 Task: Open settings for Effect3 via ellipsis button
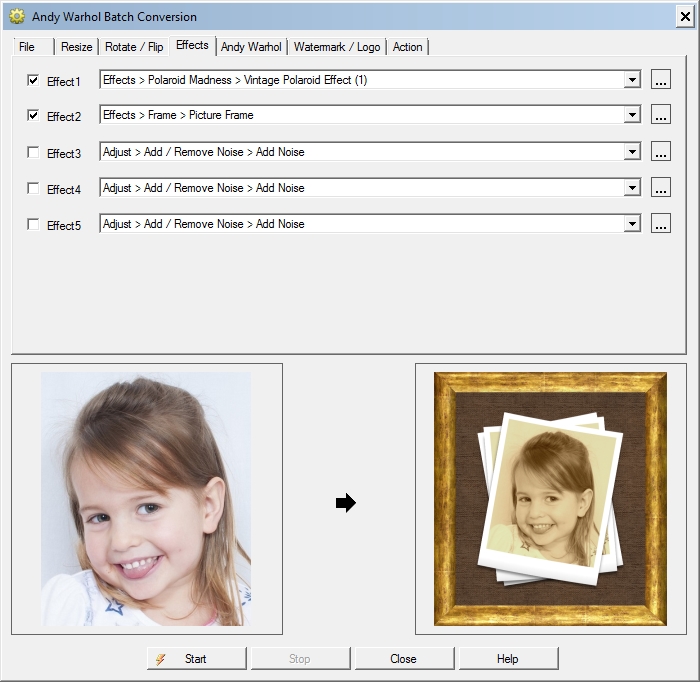tap(661, 151)
